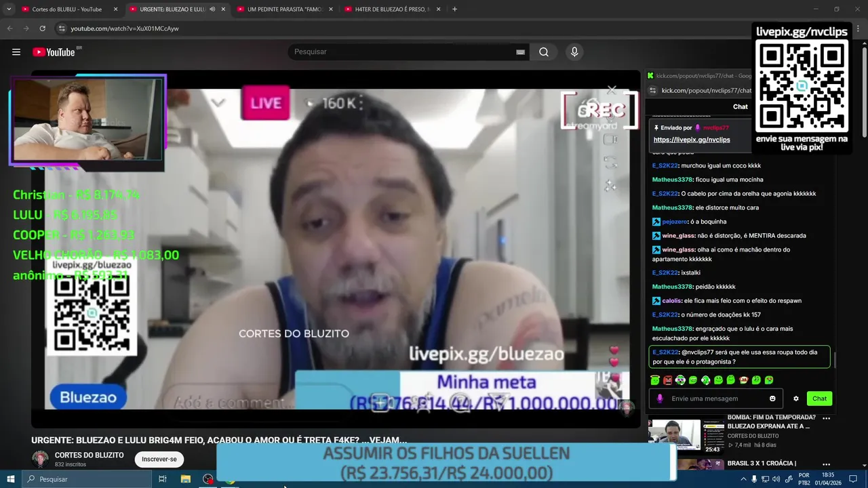Viewport: 868px width, 488px height.
Task: Mute the playing tab via speaker icon
Action: [212, 9]
